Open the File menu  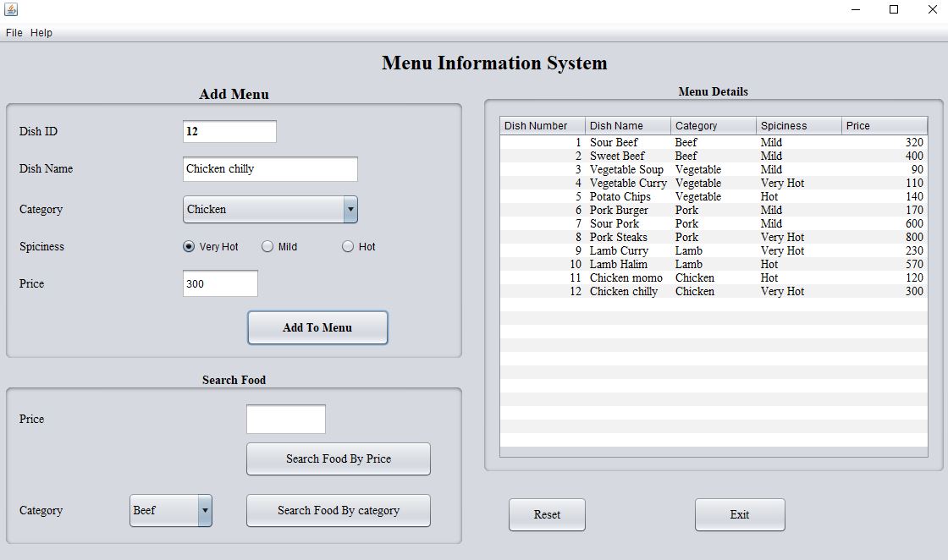click(14, 33)
